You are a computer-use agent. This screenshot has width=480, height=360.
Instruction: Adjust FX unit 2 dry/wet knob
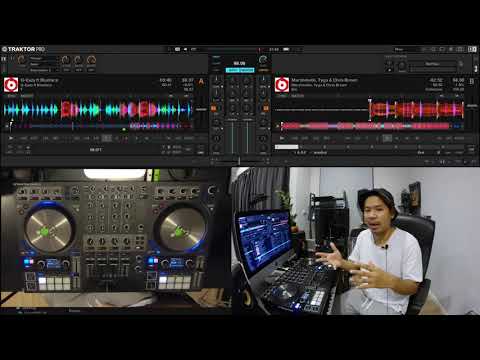[x=402, y=65]
